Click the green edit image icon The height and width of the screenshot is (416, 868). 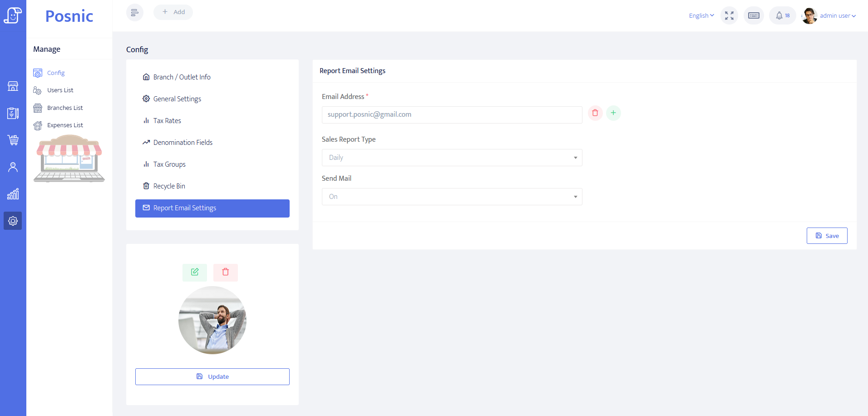pyautogui.click(x=195, y=272)
